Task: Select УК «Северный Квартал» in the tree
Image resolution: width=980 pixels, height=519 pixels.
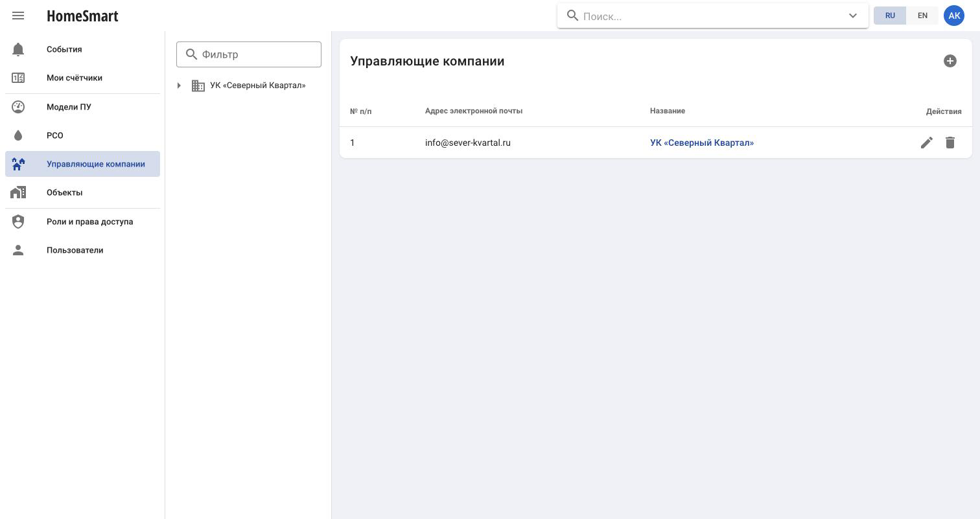Action: (x=257, y=86)
